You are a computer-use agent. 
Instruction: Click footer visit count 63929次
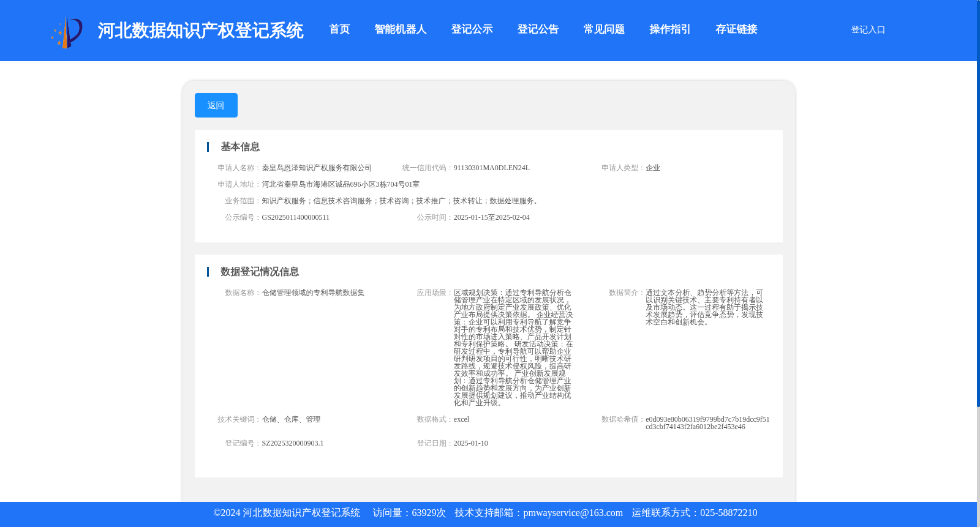point(429,513)
